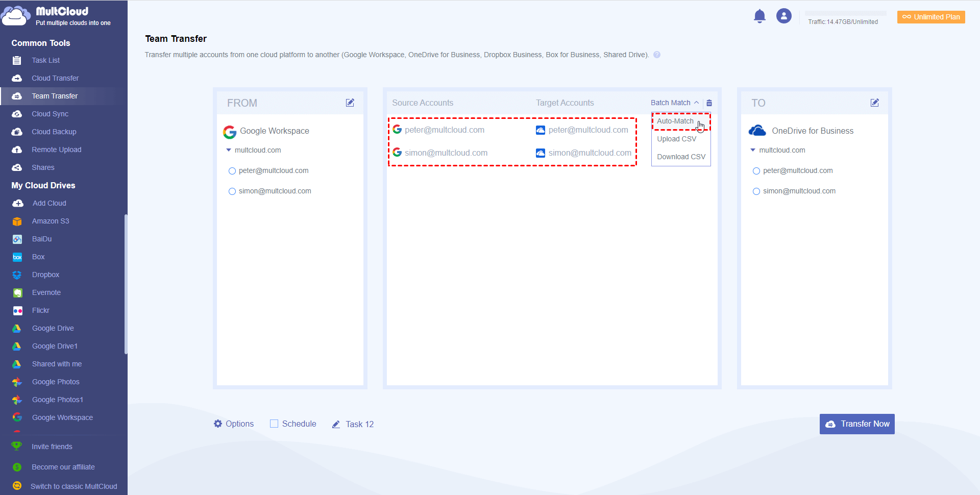The width and height of the screenshot is (980, 495).
Task: Collapse multcloud.com under Google Workspace
Action: 229,150
